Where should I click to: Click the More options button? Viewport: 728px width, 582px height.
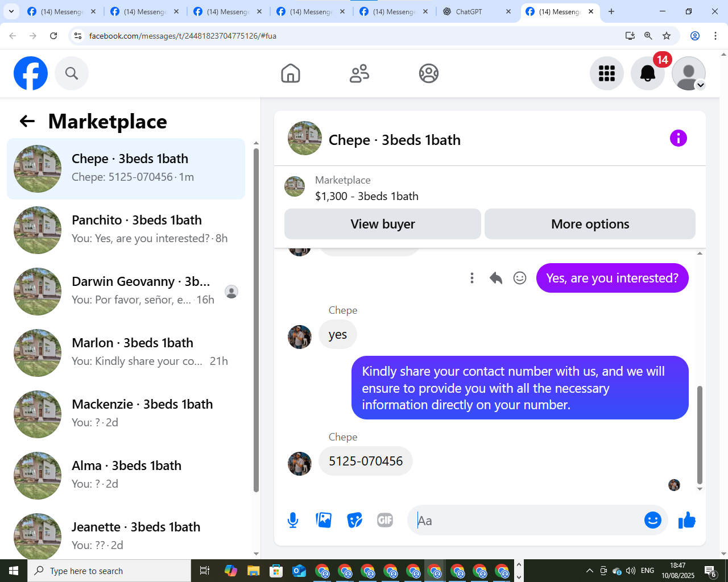coord(590,224)
